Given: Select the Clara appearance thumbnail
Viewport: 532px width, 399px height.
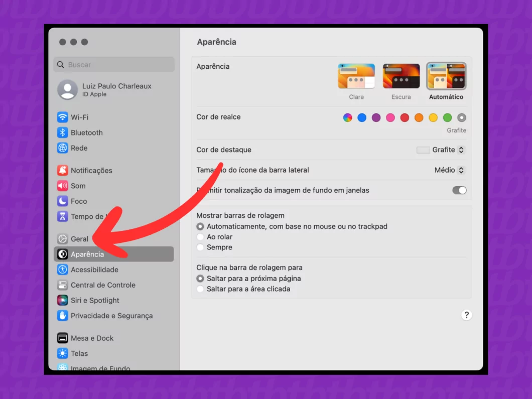Looking at the screenshot, I should click(356, 76).
